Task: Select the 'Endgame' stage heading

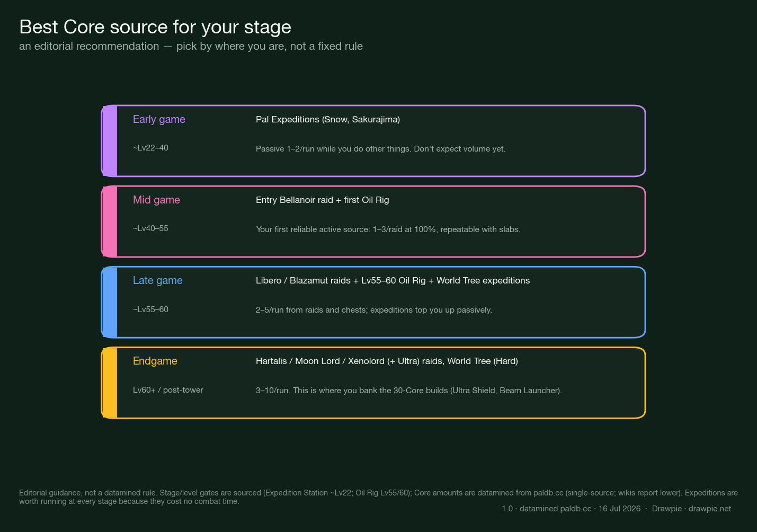Action: pyautogui.click(x=155, y=361)
